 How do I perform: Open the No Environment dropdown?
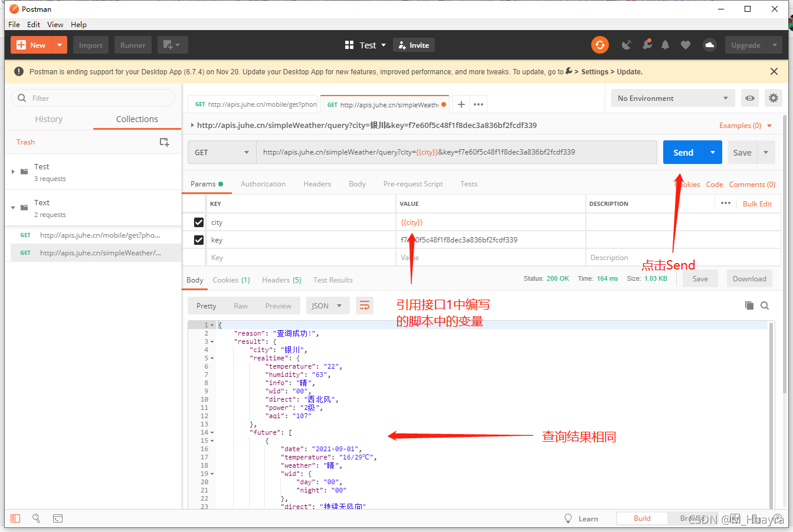(x=673, y=98)
